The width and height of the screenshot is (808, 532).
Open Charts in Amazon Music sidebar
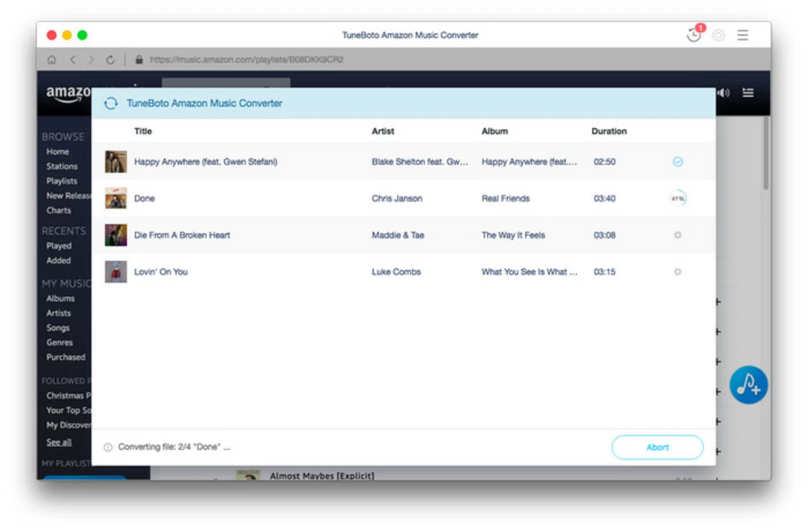(x=59, y=210)
